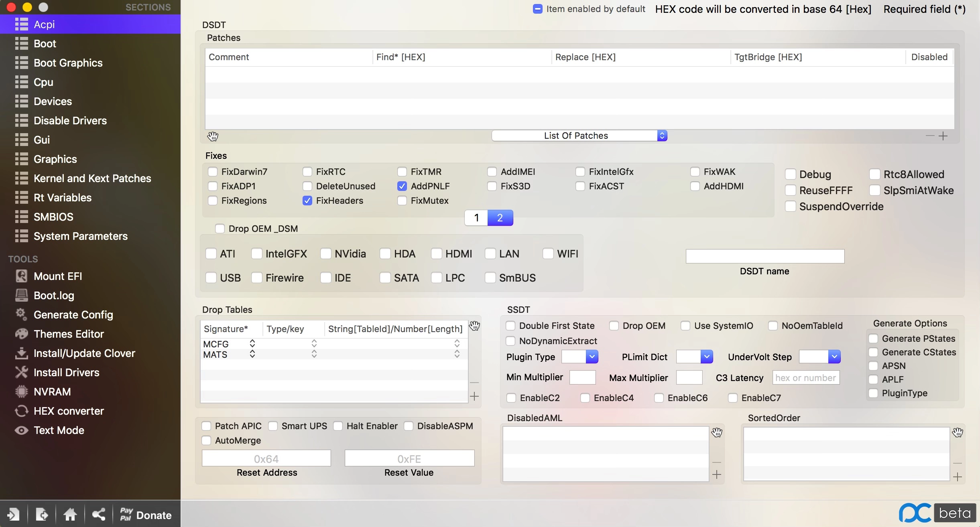Uncheck the AddPNLF fix

(402, 186)
